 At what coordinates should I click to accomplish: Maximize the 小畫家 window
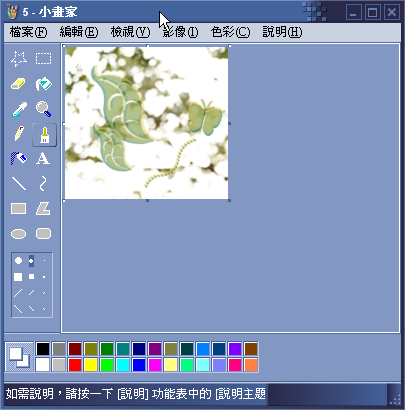click(372, 12)
